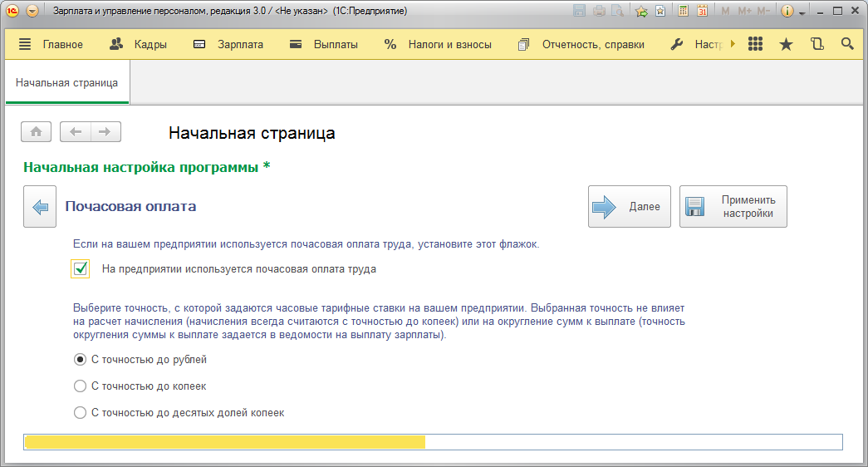Click the 'Начальная страница' page title
Image resolution: width=868 pixels, height=467 pixels.
tap(252, 133)
